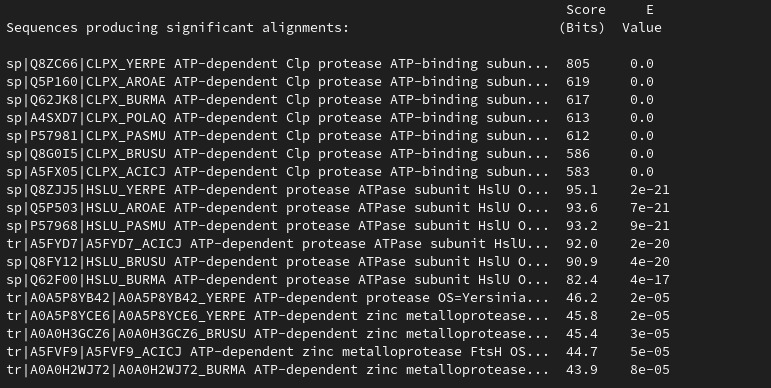Select the A0A5P8YB42_YERPE protease line

pos(338,298)
